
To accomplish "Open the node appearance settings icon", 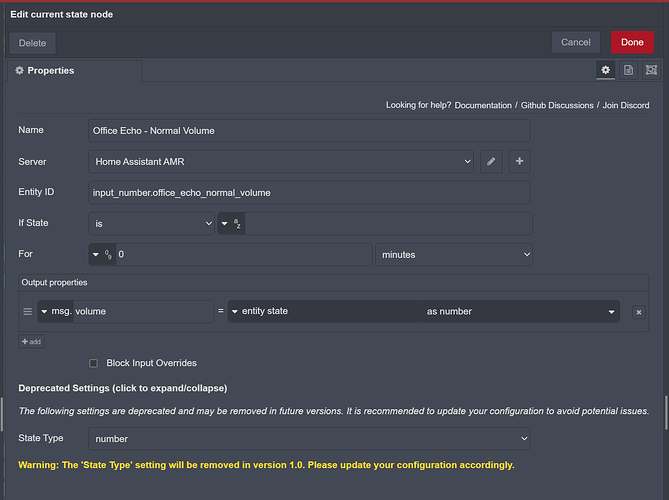I will (x=651, y=70).
